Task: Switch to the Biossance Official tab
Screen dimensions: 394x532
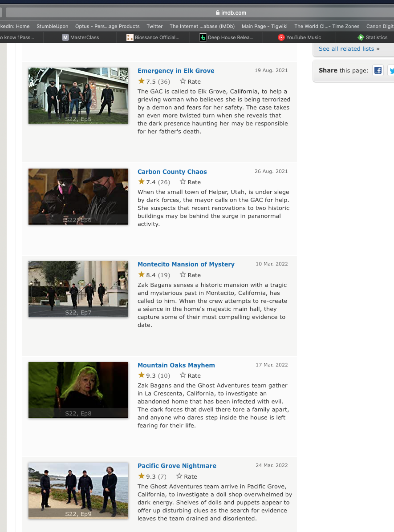Action: point(153,37)
